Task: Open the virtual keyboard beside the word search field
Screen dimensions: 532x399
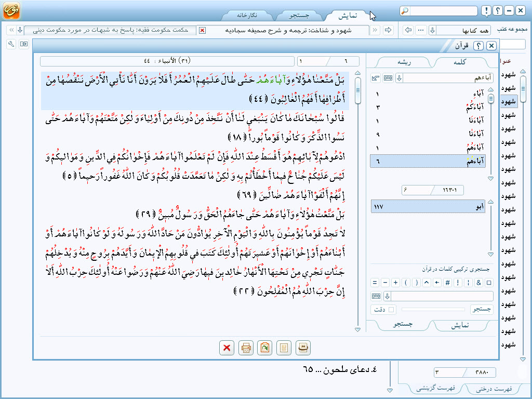Action: click(388, 78)
